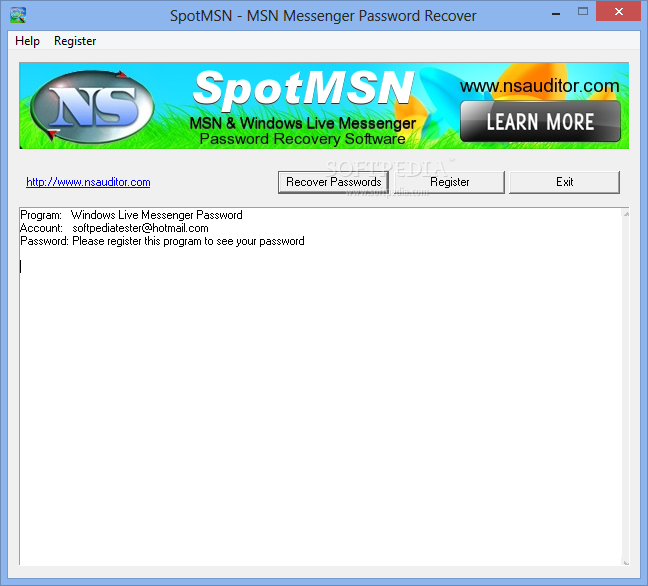648x586 pixels.
Task: Click the NS logo in banner
Action: pyautogui.click(x=93, y=107)
